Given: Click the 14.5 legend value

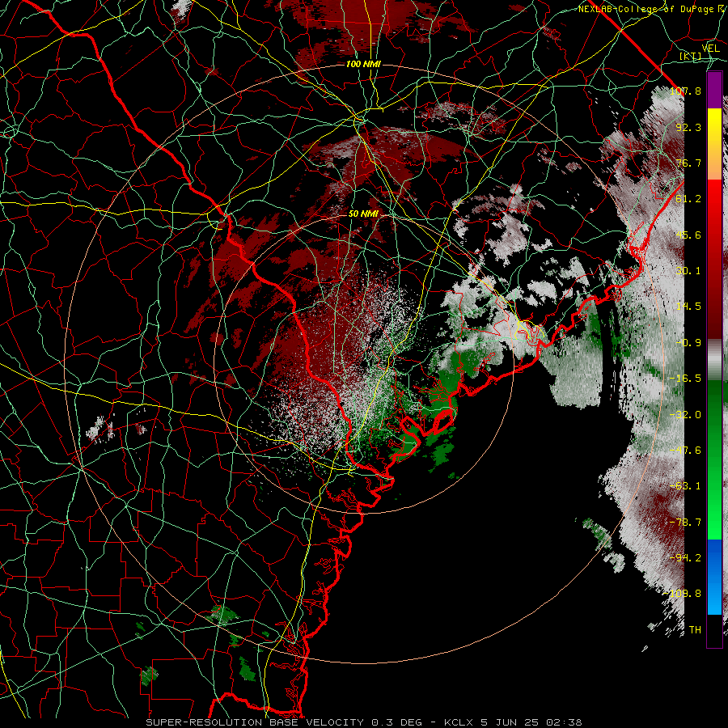Looking at the screenshot, I should (688, 307).
